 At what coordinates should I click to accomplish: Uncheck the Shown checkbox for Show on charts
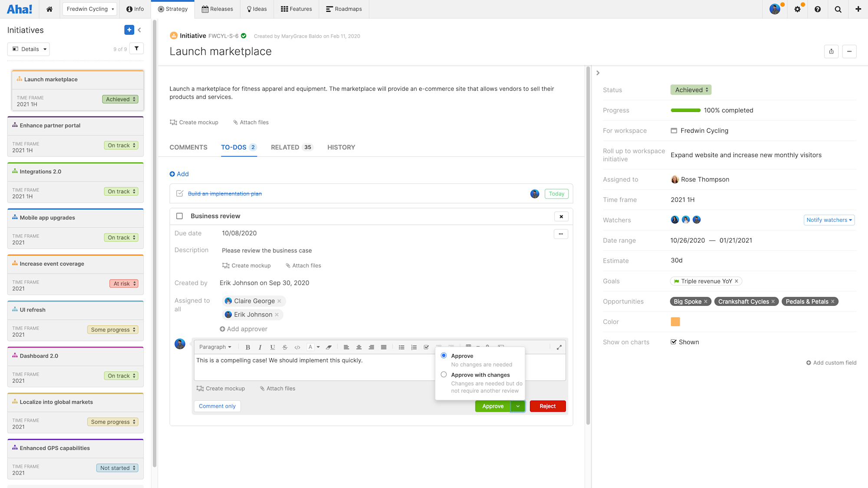[674, 342]
